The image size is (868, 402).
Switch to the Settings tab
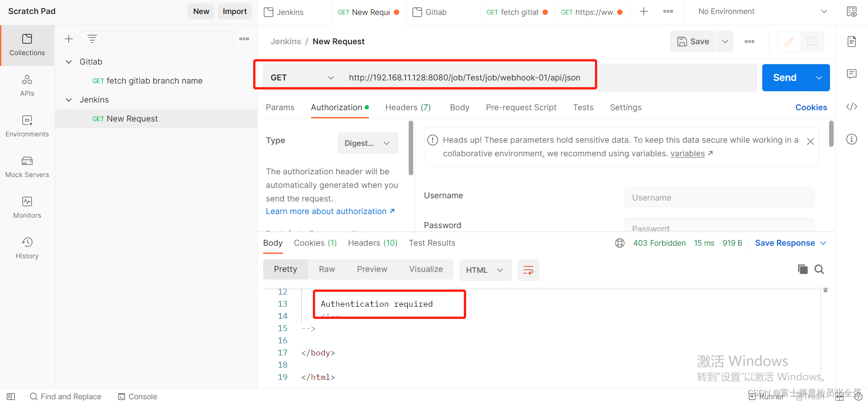pos(626,108)
